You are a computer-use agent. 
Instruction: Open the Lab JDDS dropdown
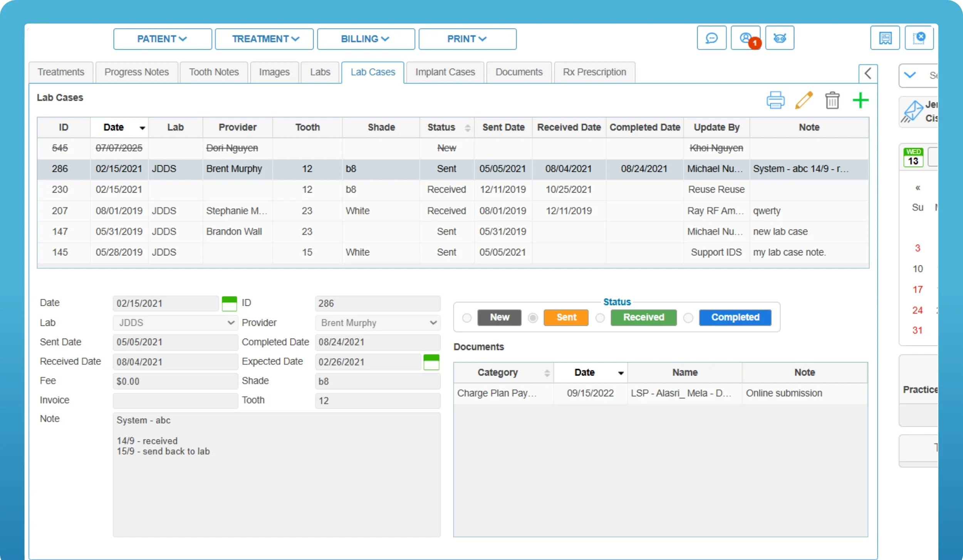point(175,323)
